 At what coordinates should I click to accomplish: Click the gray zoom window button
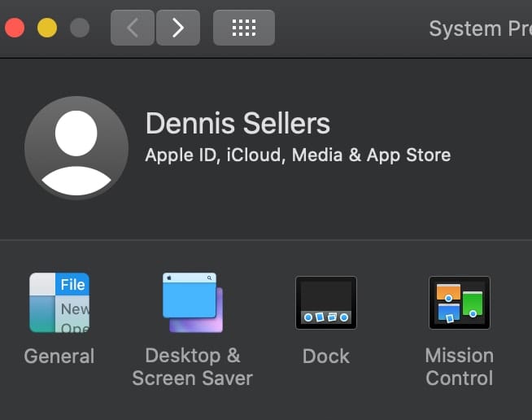79,28
